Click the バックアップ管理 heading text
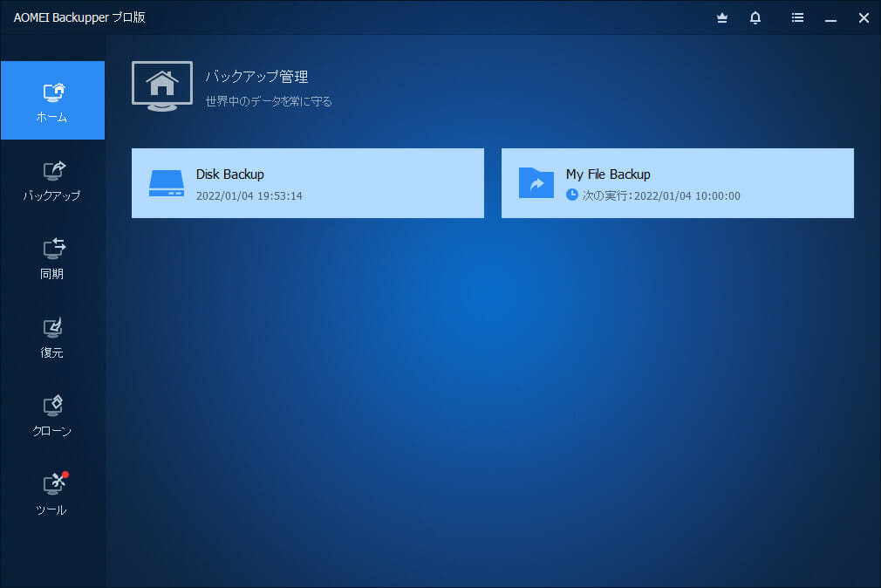Screen dimensions: 881x588 tap(256, 77)
